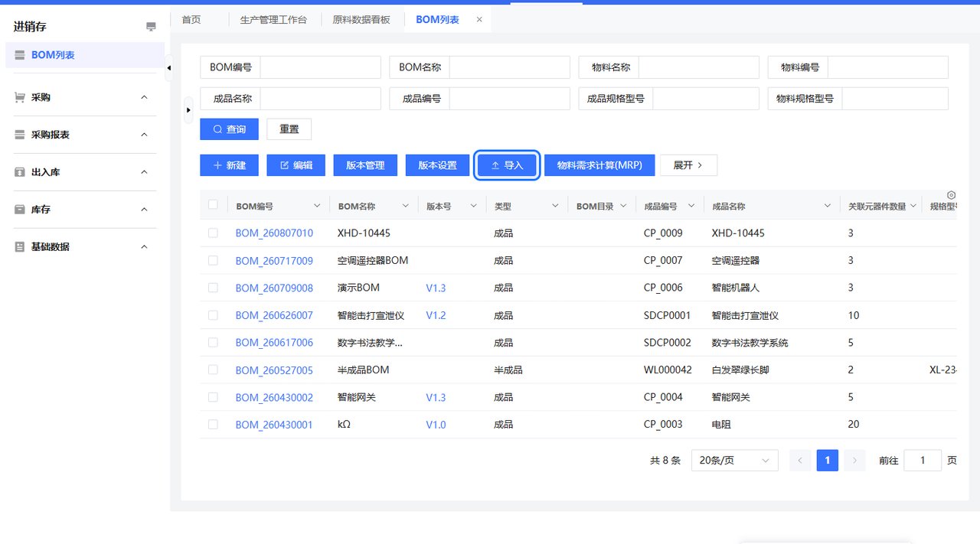Click into the 成品名称 search field
980x544 pixels.
320,99
